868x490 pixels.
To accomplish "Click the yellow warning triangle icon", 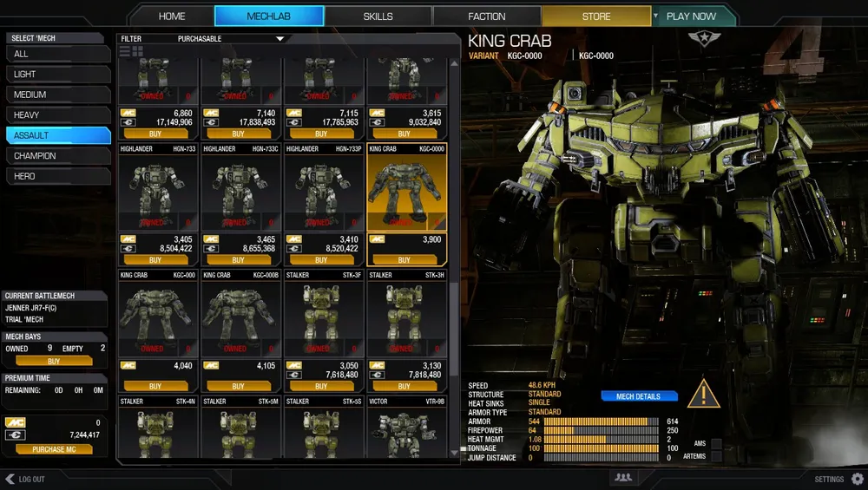I will (703, 395).
